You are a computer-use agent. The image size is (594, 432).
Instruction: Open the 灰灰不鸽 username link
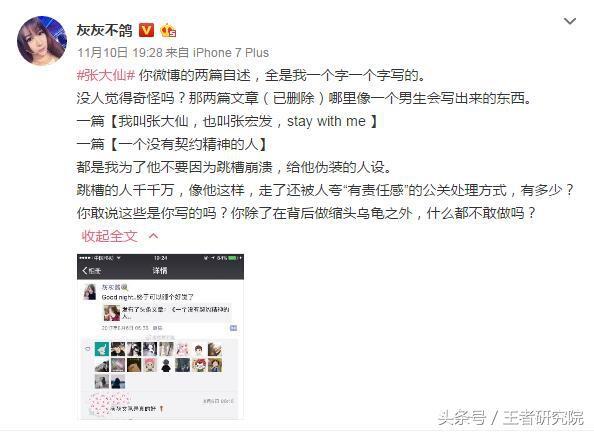click(105, 30)
